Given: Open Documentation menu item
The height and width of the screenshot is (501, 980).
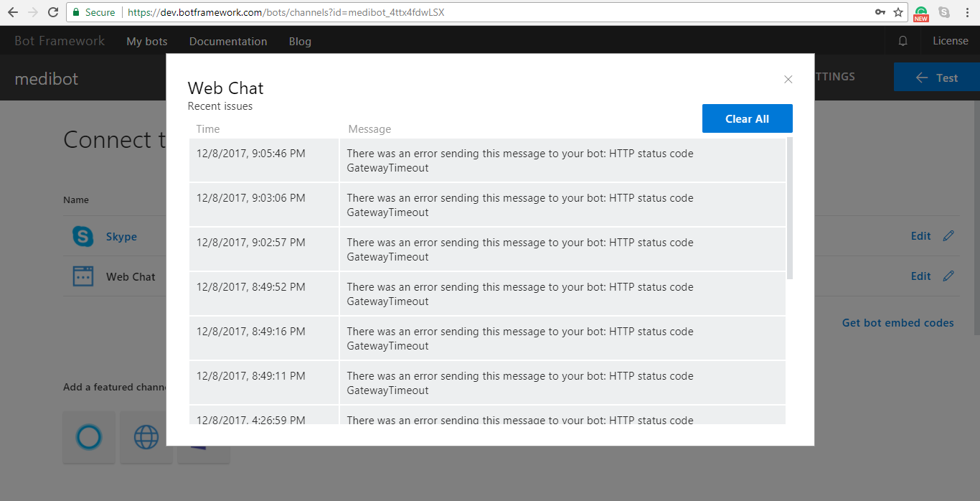Looking at the screenshot, I should click(x=228, y=41).
